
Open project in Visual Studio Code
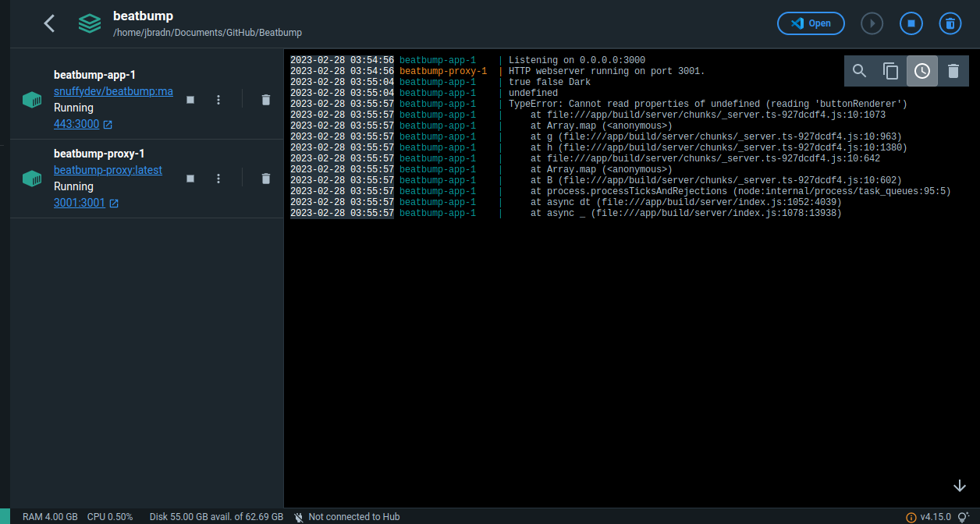pyautogui.click(x=811, y=23)
